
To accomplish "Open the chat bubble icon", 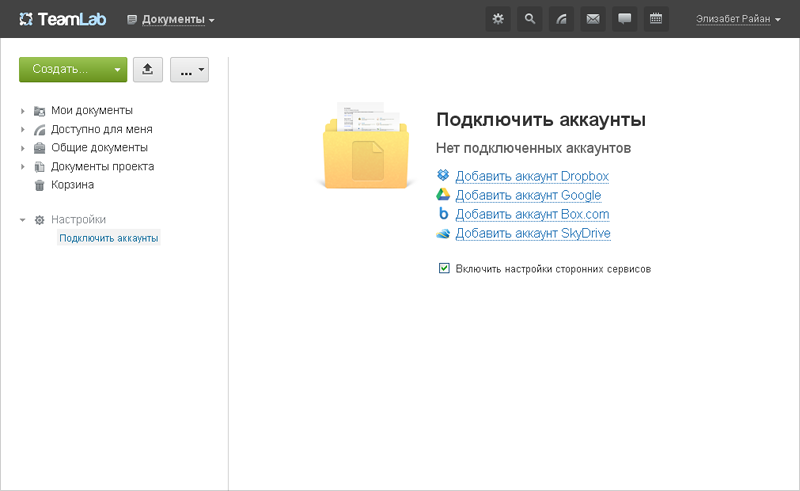I will click(x=624, y=19).
